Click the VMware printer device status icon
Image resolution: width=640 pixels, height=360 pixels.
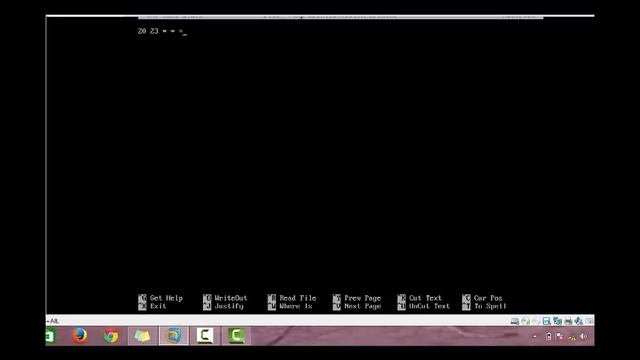click(x=568, y=322)
